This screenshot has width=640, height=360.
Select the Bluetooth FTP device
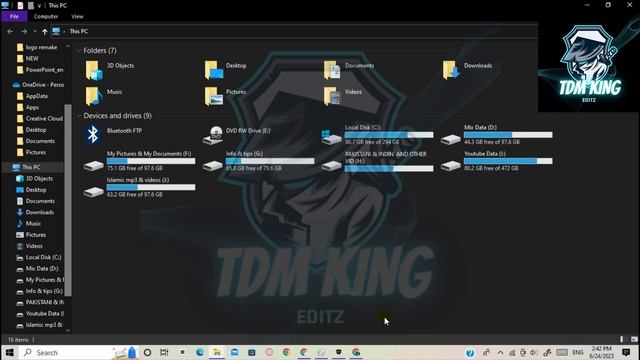(x=113, y=135)
